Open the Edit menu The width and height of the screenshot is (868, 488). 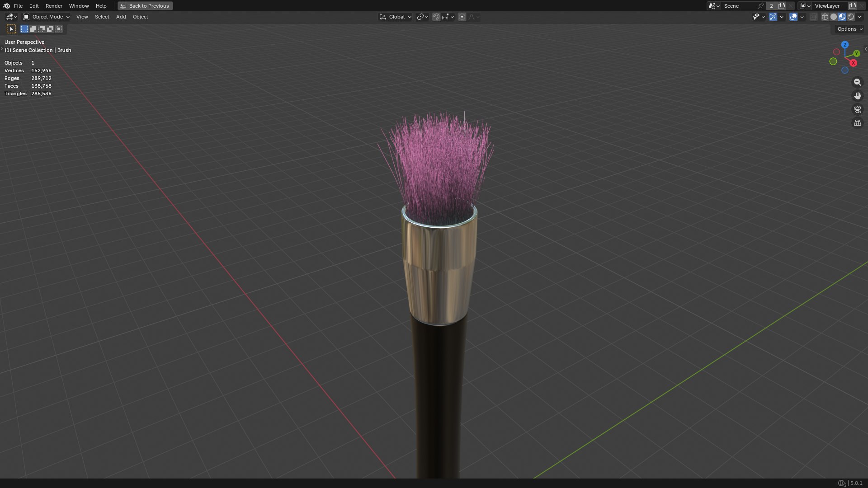click(34, 6)
